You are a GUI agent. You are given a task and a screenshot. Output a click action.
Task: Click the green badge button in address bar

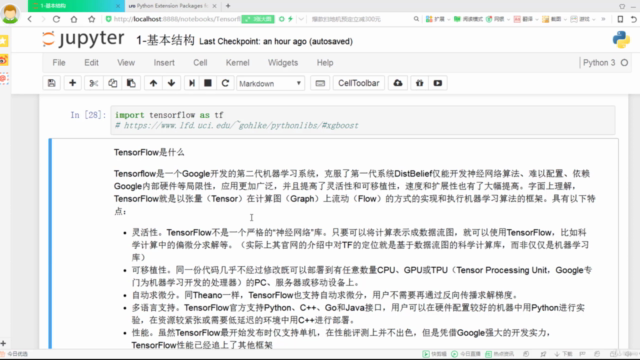click(x=258, y=19)
